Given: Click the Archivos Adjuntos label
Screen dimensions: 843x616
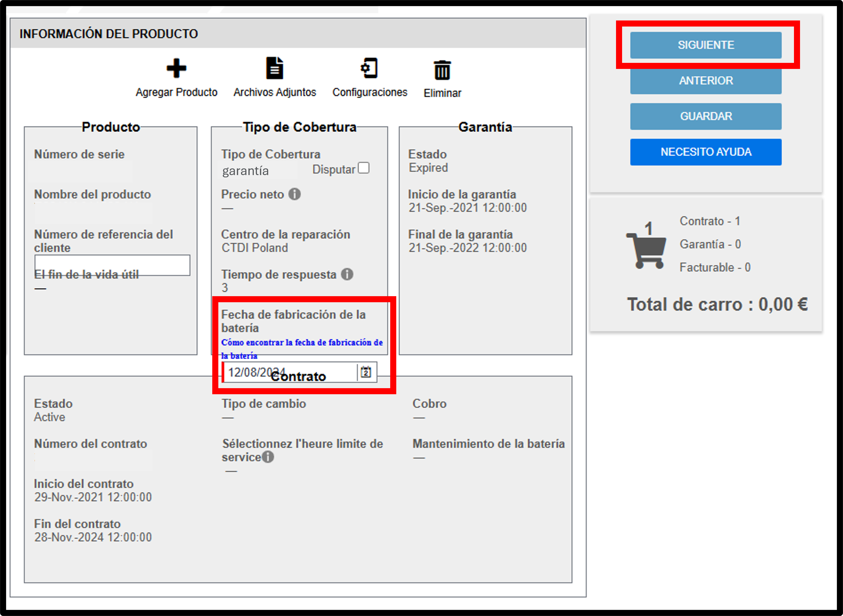Looking at the screenshot, I should click(x=275, y=92).
